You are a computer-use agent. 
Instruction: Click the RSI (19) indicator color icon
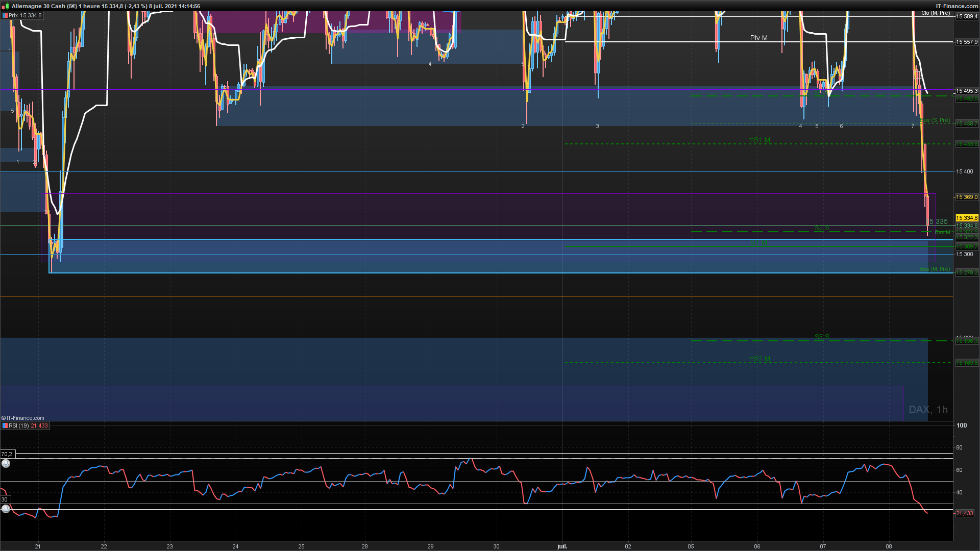(x=5, y=425)
